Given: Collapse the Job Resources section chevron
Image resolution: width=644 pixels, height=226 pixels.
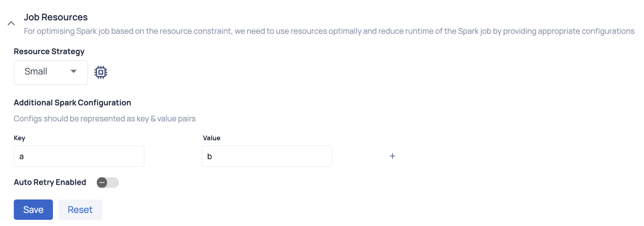Looking at the screenshot, I should (x=11, y=23).
